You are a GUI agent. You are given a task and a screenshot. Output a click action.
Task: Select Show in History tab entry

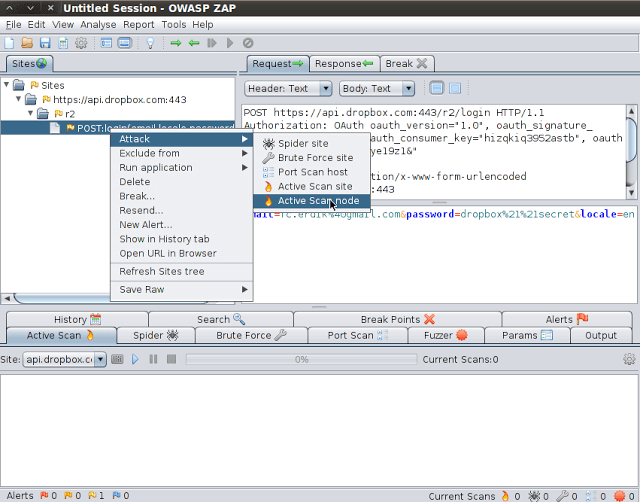click(182, 239)
